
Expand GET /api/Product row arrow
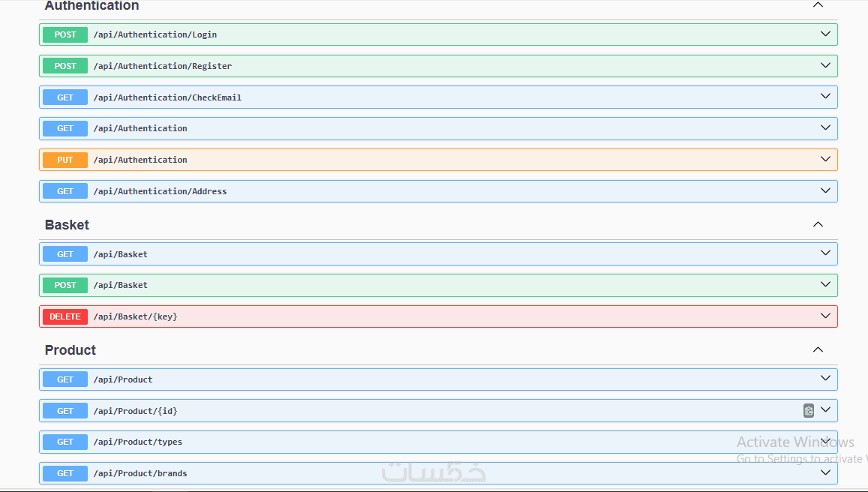tap(825, 379)
